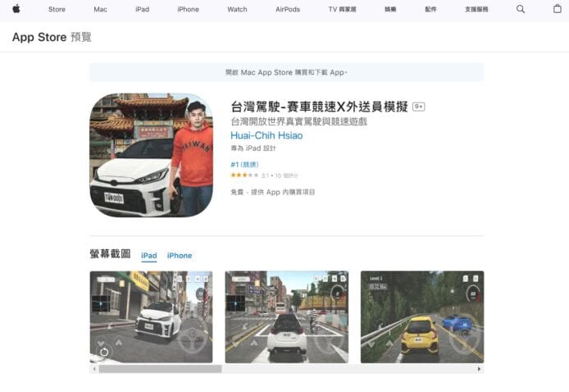The height and width of the screenshot is (392, 569).
Task: Click the 專為 iPad 設計 text
Action: coord(253,148)
